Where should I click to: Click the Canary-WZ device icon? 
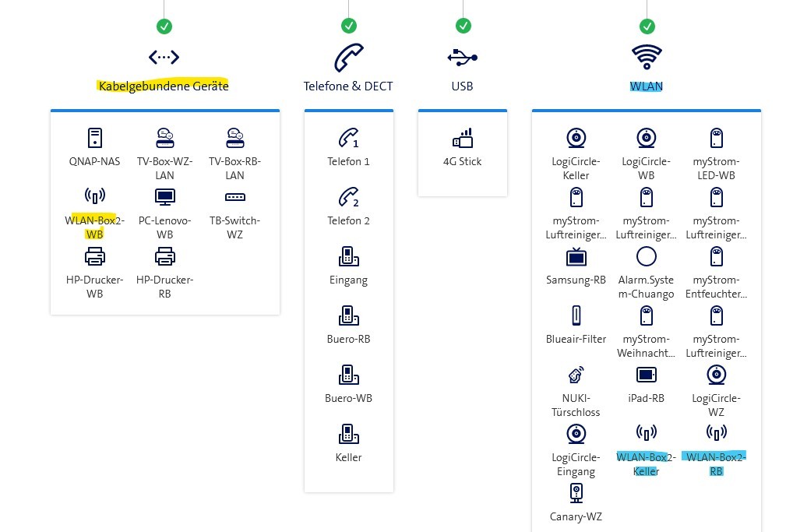[576, 493]
